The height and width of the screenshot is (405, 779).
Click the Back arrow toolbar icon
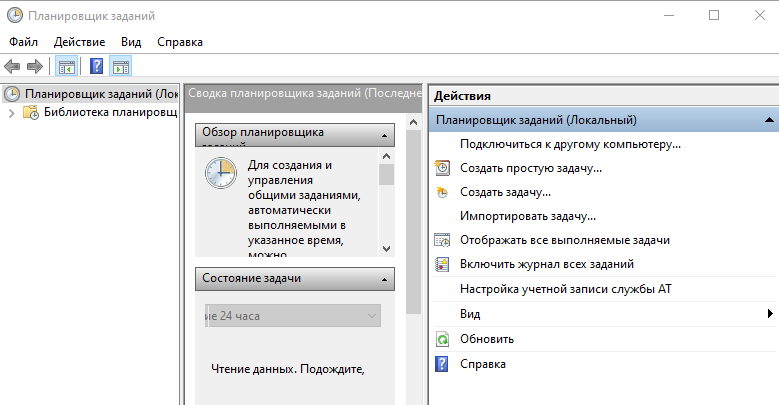[12, 67]
